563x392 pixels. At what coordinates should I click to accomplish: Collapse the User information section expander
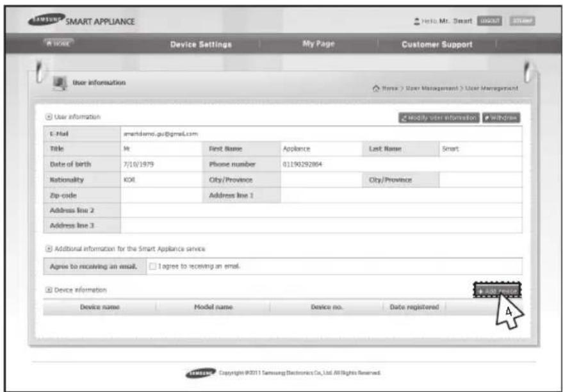click(47, 117)
